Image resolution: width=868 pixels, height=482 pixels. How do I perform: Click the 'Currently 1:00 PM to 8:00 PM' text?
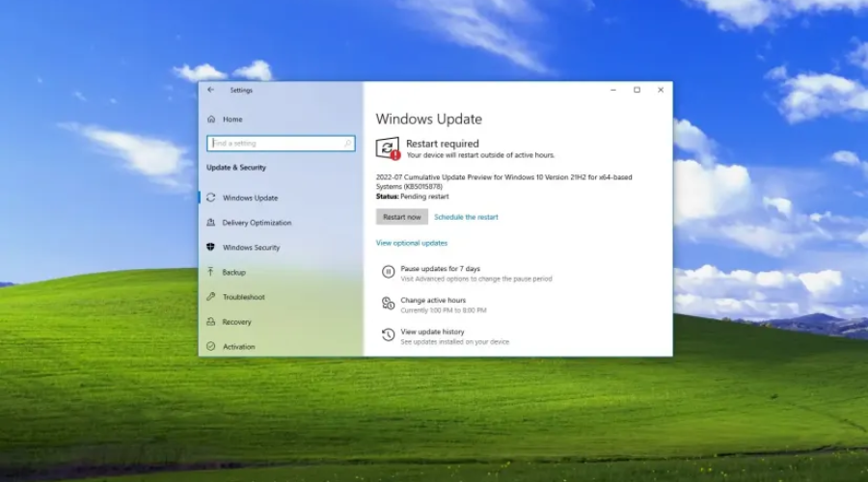point(444,310)
